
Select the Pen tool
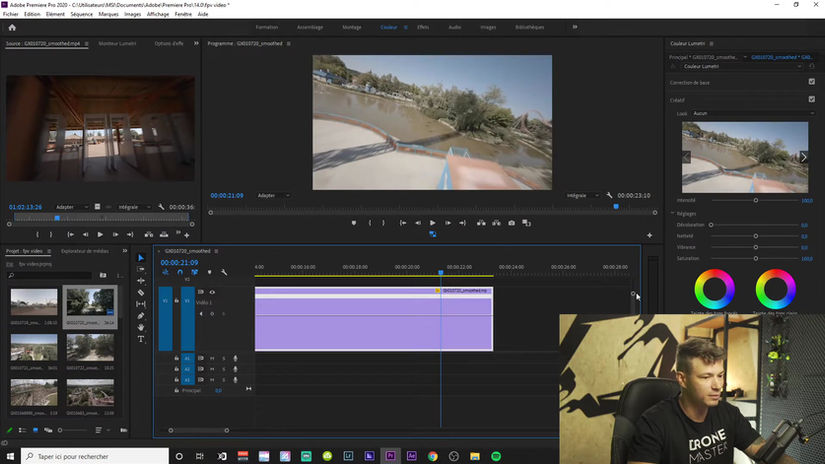click(x=140, y=316)
